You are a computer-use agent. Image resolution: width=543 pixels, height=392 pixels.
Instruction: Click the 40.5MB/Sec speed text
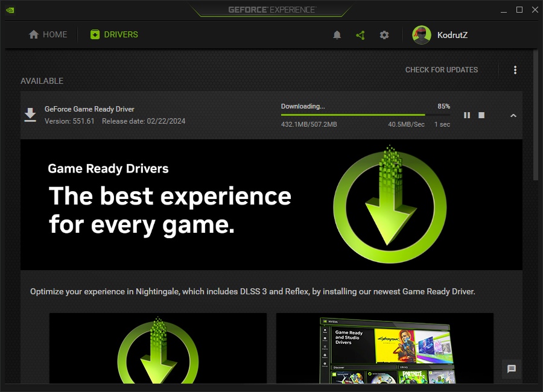(406, 124)
